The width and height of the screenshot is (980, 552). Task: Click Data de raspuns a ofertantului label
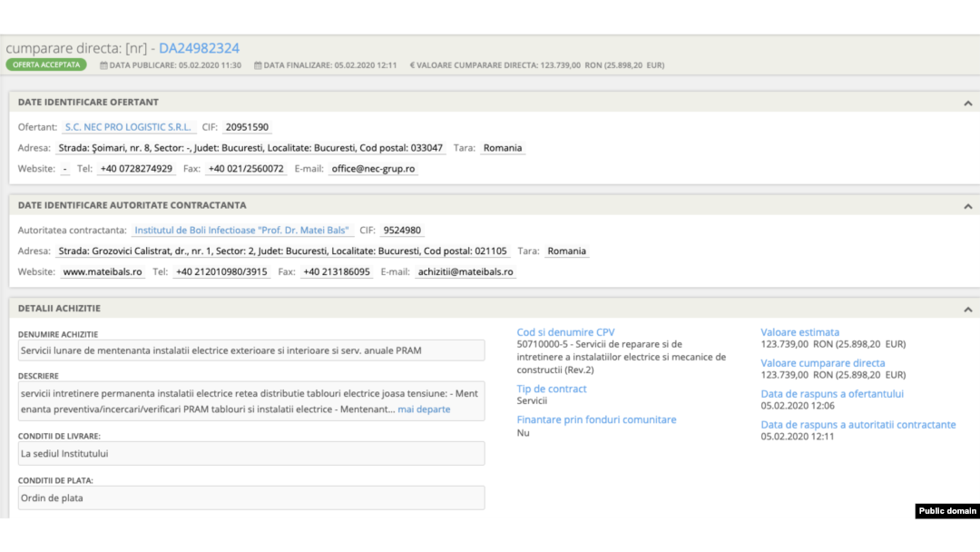(x=832, y=394)
